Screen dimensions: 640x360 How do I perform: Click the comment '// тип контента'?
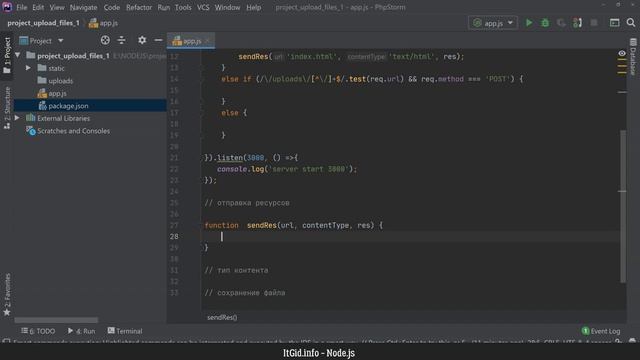[236, 270]
